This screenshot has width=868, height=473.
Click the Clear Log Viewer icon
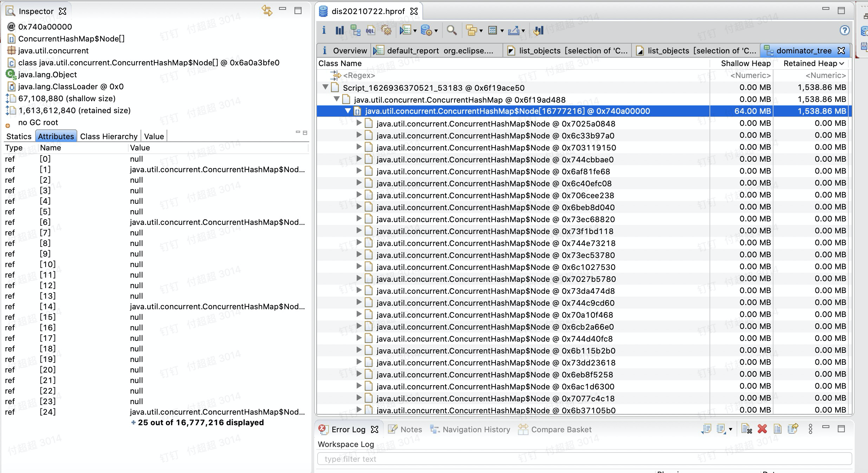click(746, 429)
